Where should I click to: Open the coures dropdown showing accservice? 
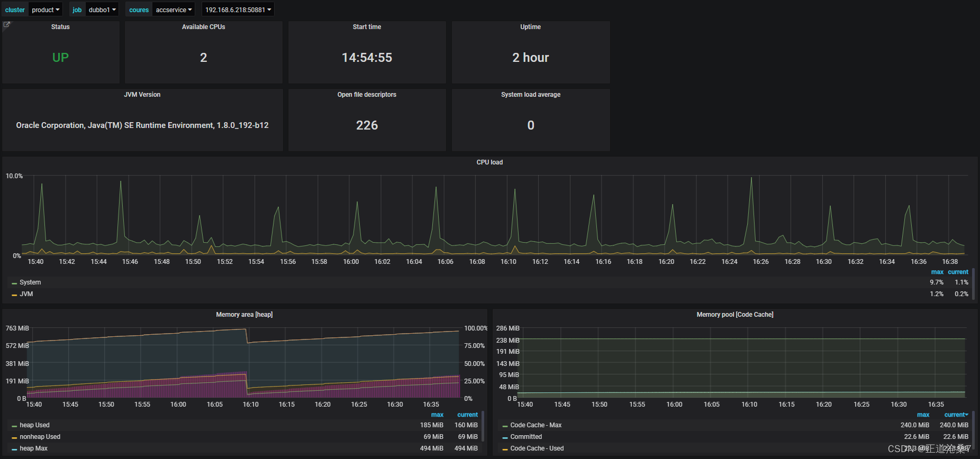pos(174,10)
